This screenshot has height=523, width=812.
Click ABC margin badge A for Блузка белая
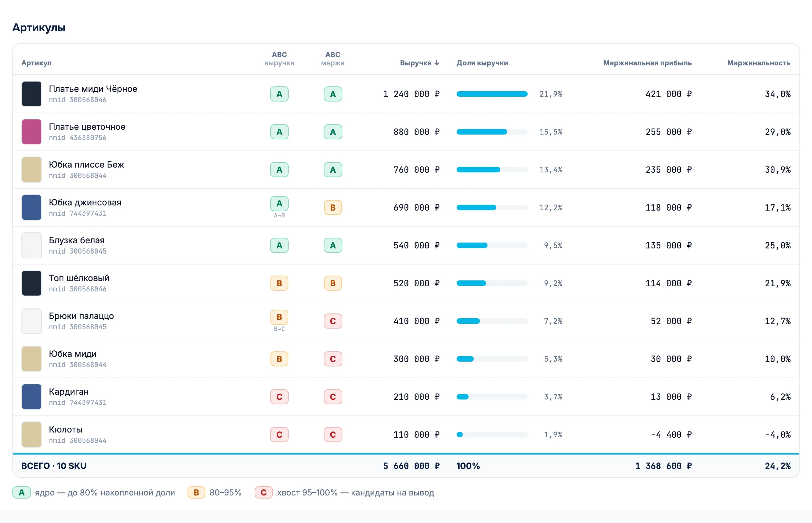click(333, 245)
